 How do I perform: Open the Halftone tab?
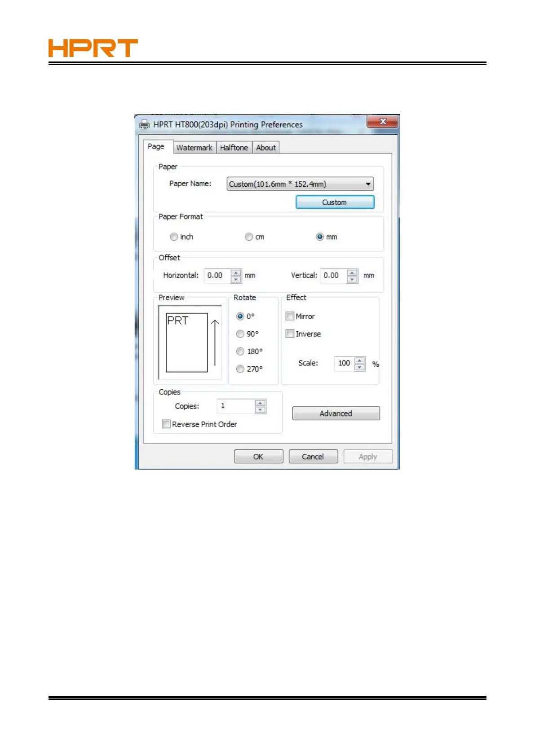pyautogui.click(x=234, y=148)
